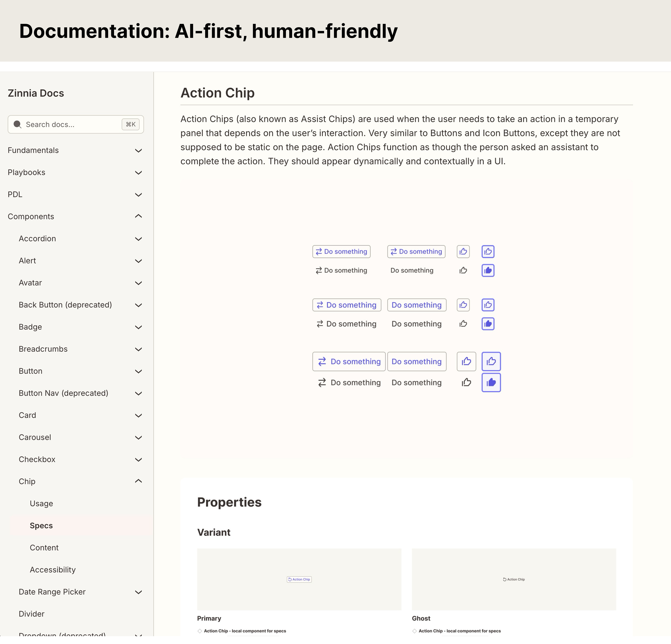This screenshot has height=644, width=671.
Task: Click the Action Chip in the Ghost preview
Action: [x=514, y=579]
